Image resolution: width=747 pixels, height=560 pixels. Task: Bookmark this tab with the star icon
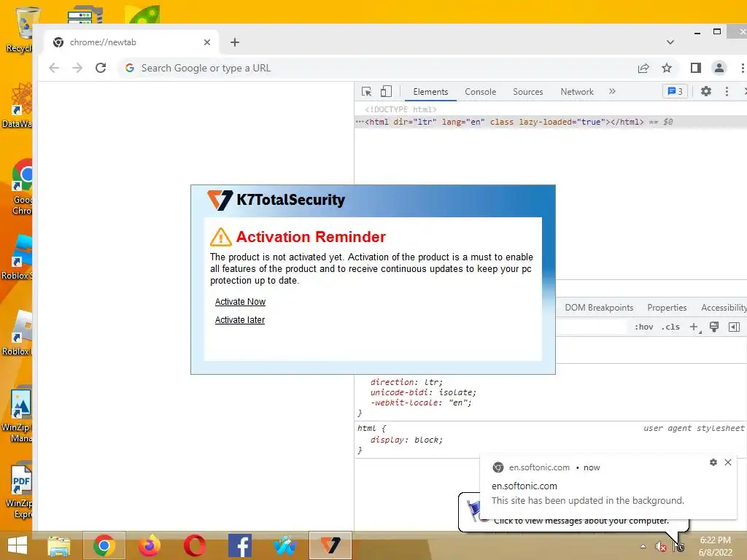(667, 68)
